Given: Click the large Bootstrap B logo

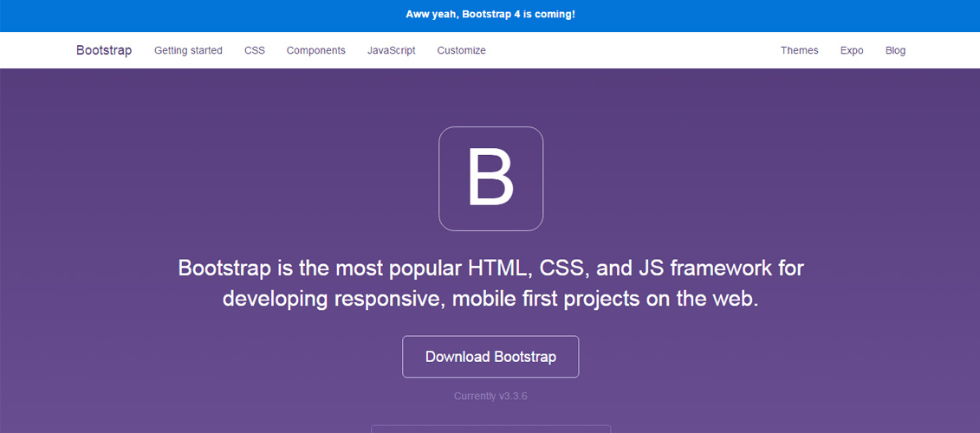Looking at the screenshot, I should [490, 178].
